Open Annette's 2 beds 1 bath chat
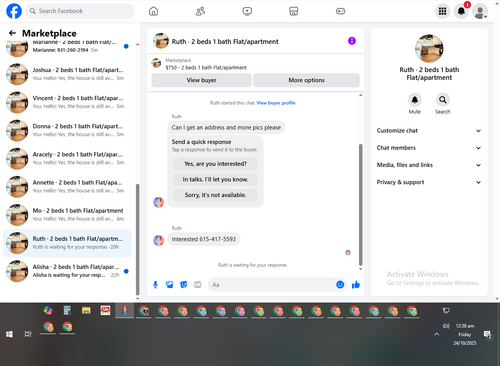500x366 pixels. point(67,187)
